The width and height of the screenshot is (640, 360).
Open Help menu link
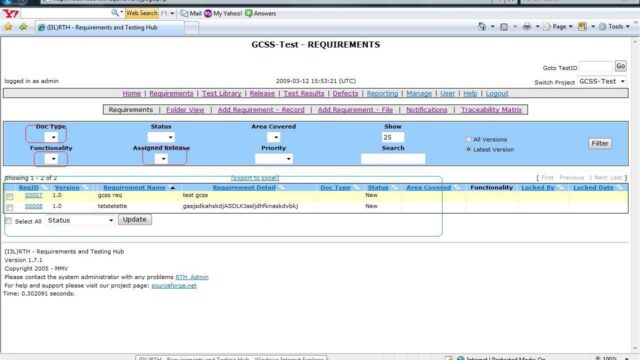point(470,93)
